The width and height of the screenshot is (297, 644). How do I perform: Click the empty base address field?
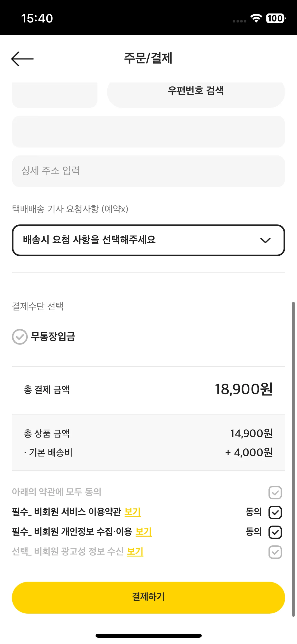tap(148, 132)
